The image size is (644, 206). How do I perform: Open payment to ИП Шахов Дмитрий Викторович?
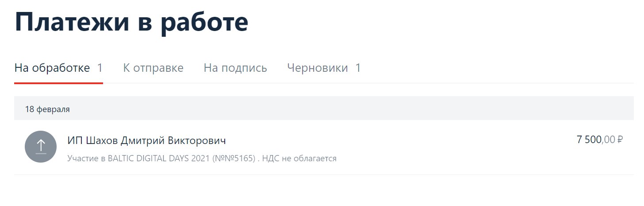pyautogui.click(x=146, y=141)
